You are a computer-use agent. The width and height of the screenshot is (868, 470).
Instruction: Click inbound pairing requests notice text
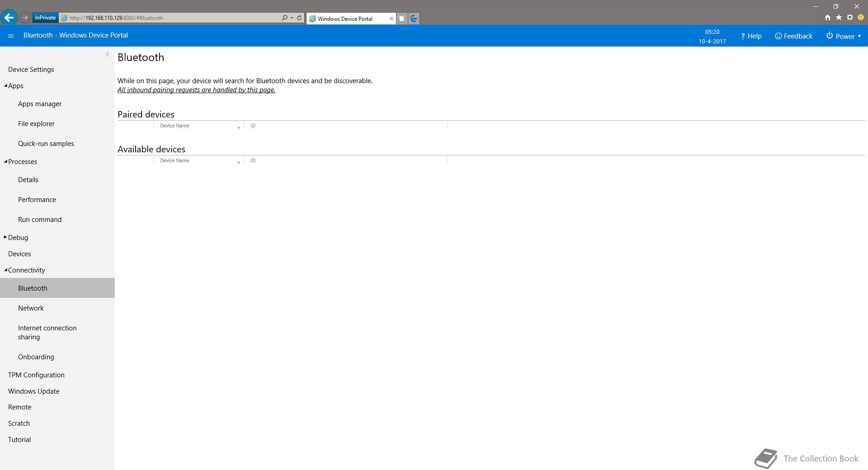[x=196, y=90]
